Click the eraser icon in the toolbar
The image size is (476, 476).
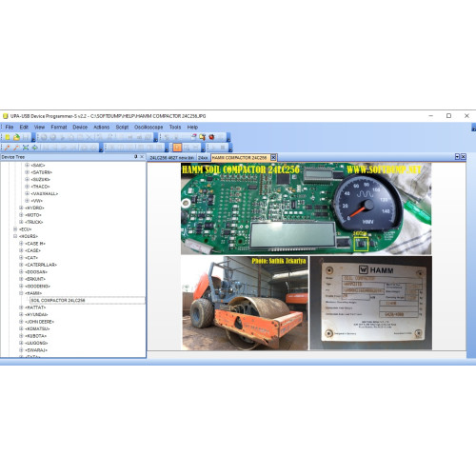tap(193, 137)
